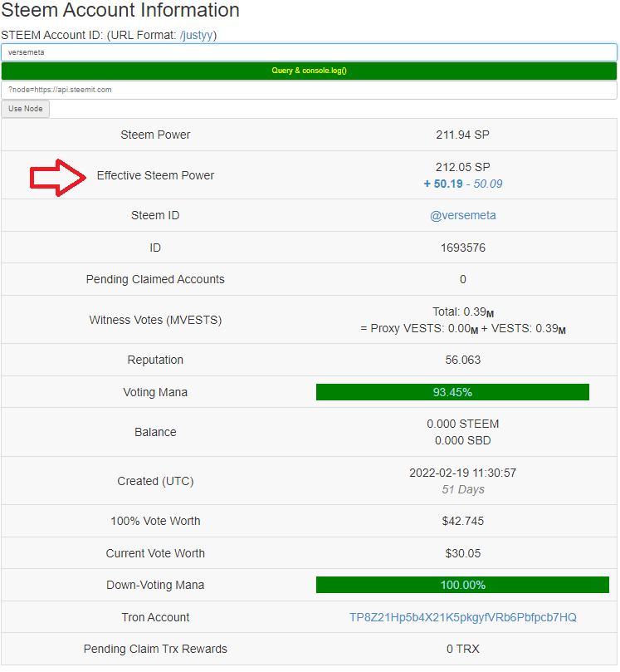
Task: Select the 212.05 SP effective power value
Action: [x=463, y=167]
